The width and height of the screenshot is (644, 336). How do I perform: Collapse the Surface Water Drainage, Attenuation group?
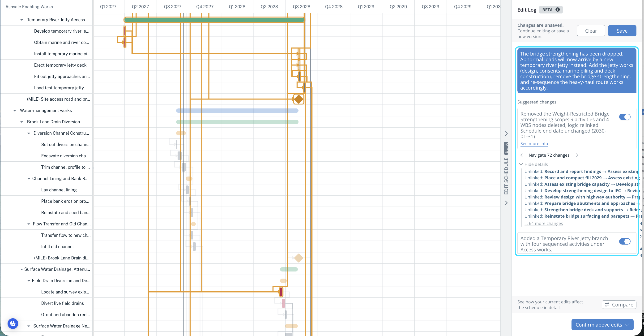(22, 269)
